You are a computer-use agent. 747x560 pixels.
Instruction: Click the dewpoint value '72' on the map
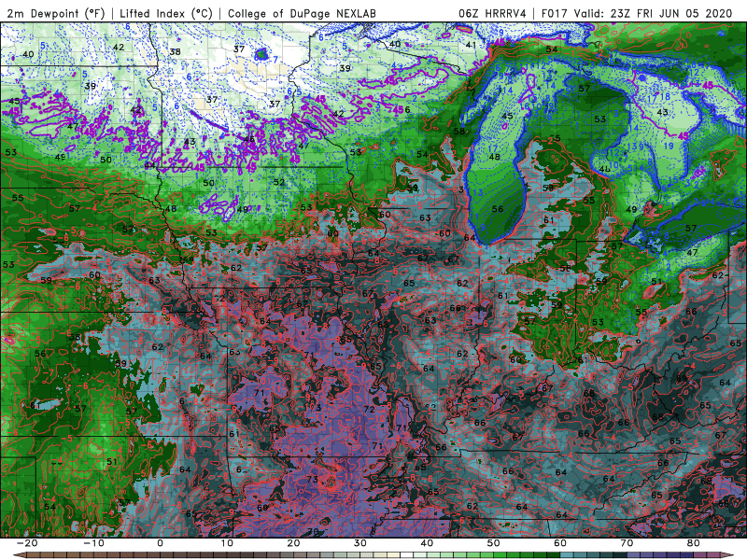tap(369, 410)
